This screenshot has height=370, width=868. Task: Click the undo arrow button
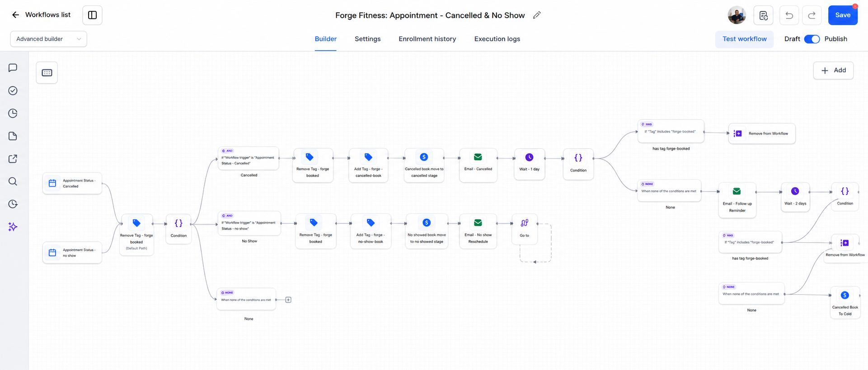click(789, 15)
